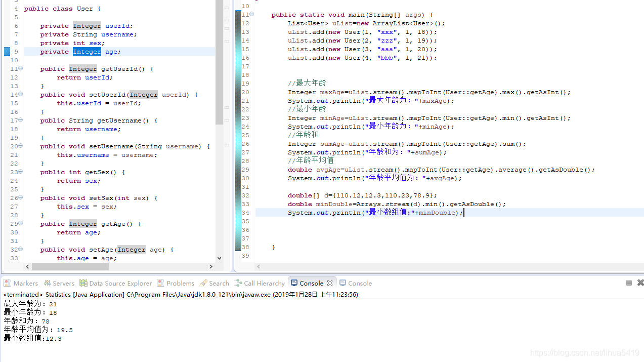The width and height of the screenshot is (644, 362).
Task: Click the 'public static void main' signature
Action: pos(352,15)
